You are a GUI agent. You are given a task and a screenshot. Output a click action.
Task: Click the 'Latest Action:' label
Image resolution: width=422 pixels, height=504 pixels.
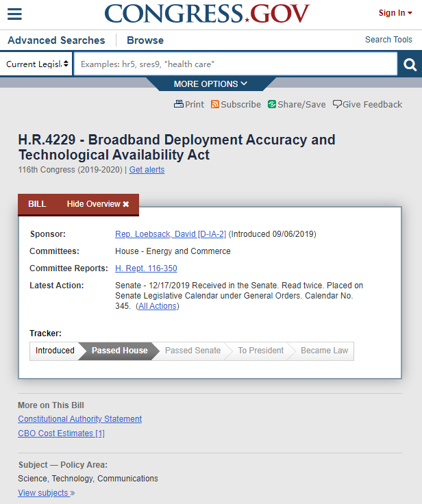point(57,286)
